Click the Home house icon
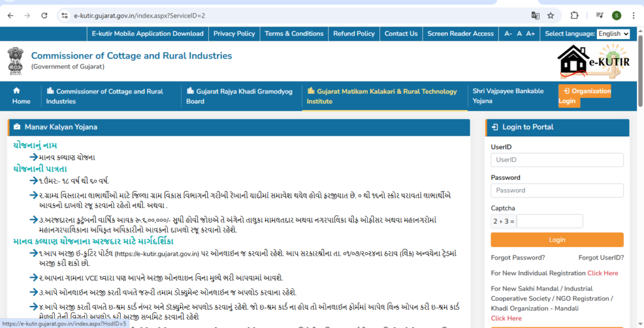644x328 pixels. 16,90
